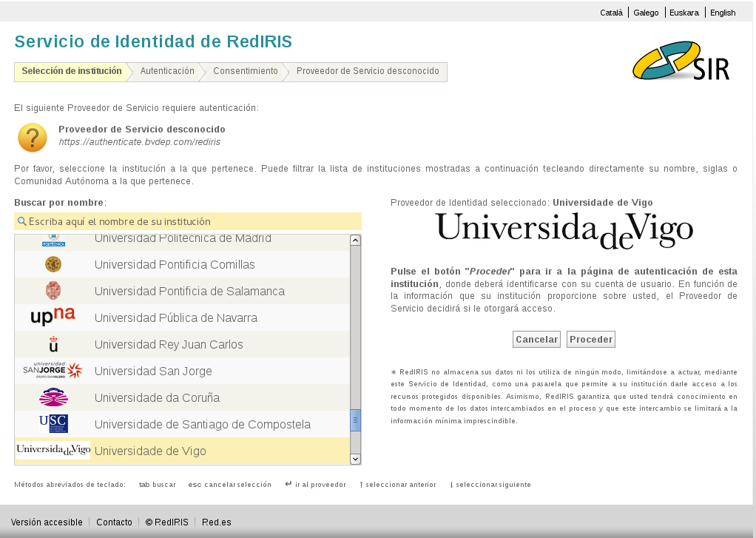Click the small Universidade de Vigo logo in list

[x=53, y=450]
